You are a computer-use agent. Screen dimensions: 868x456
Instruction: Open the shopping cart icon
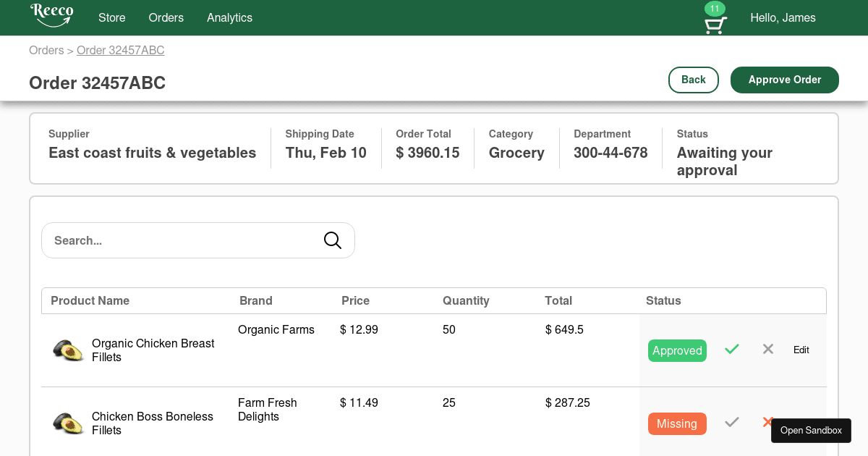pyautogui.click(x=715, y=26)
